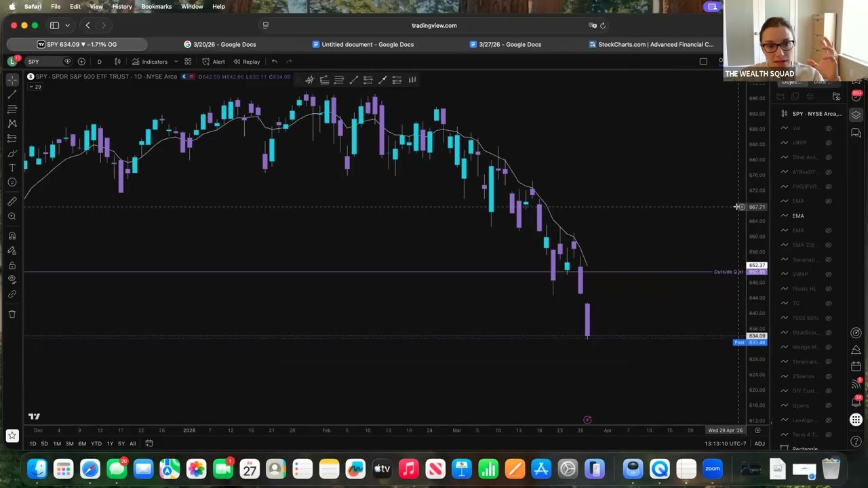The width and height of the screenshot is (868, 488).
Task: Select the ruler measure tool
Action: pyautogui.click(x=12, y=201)
